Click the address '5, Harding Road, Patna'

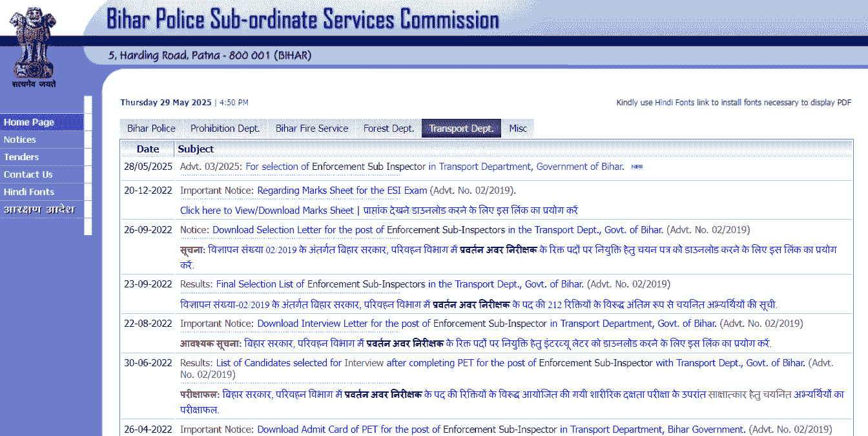(210, 56)
